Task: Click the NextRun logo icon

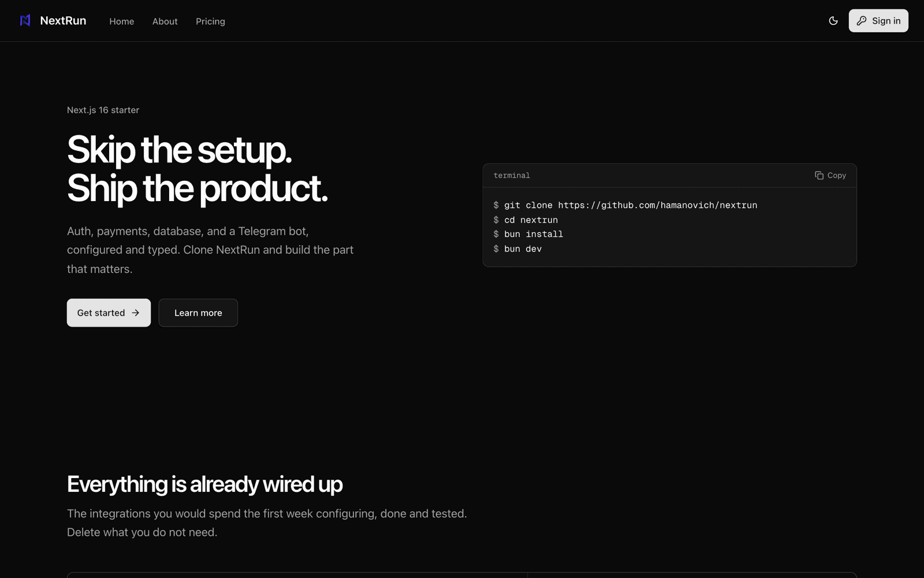Action: pos(25,21)
